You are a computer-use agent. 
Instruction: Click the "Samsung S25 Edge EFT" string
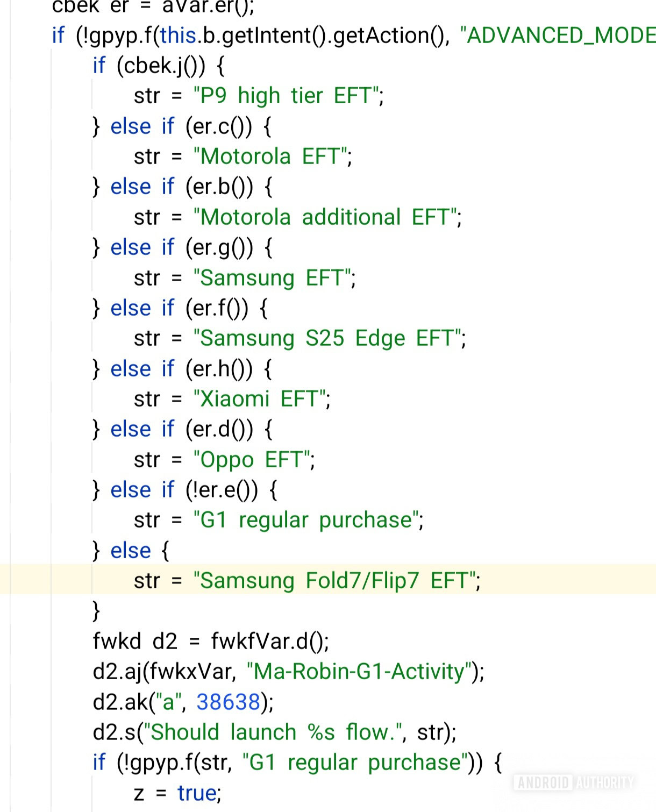pos(329,338)
